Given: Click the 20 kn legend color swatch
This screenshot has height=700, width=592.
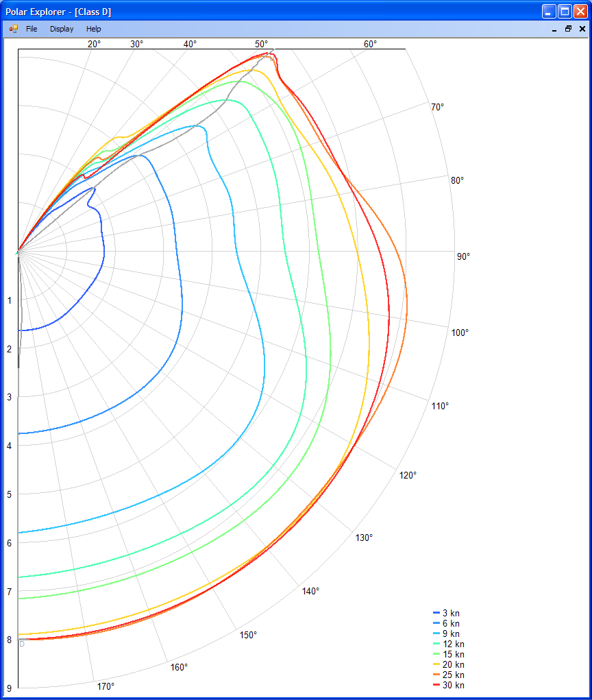Looking at the screenshot, I should tap(436, 664).
